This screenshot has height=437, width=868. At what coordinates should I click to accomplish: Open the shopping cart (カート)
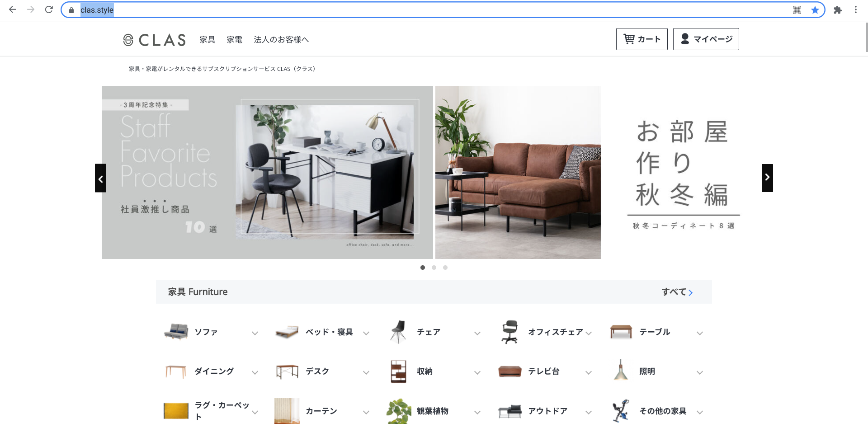click(x=642, y=39)
